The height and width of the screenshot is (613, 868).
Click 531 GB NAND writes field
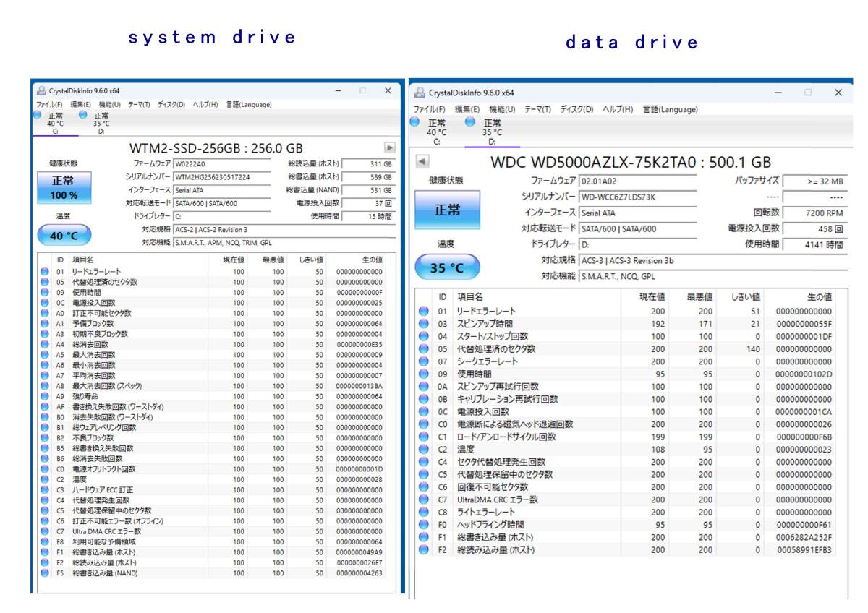(x=367, y=190)
